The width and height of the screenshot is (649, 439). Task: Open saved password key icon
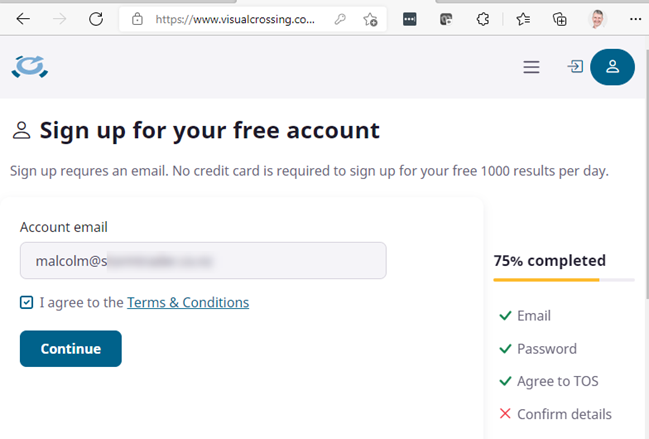(340, 19)
